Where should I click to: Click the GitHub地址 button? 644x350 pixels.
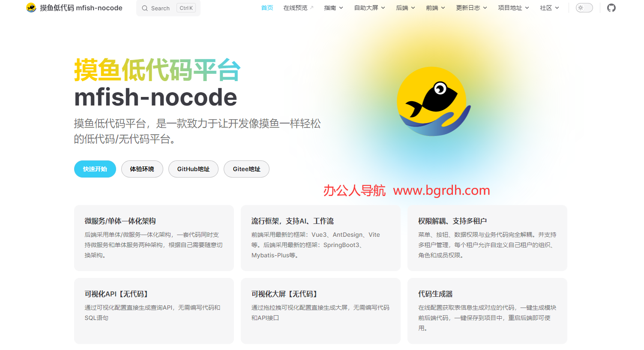(x=193, y=169)
